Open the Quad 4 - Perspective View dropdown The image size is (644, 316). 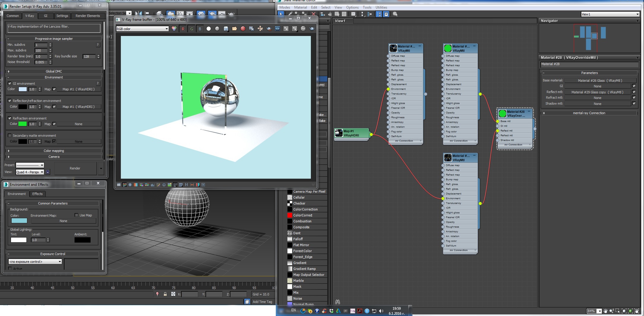[x=30, y=172]
